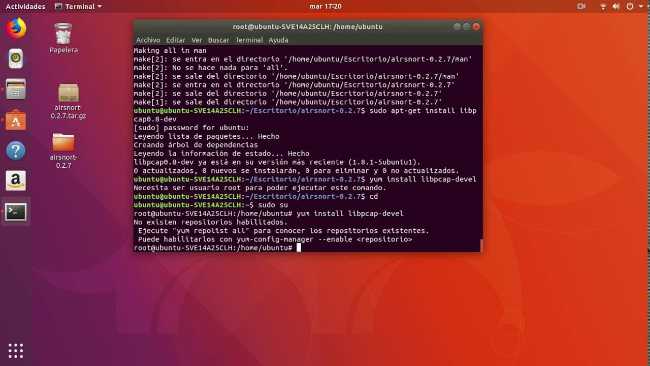Open the Terminal app menu in top bar
650x366 pixels.
(78, 6)
